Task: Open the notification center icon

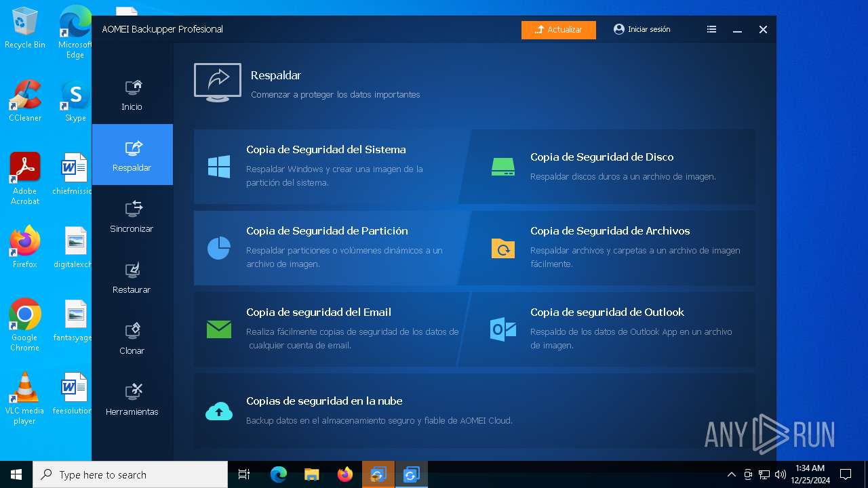Action: [x=846, y=474]
